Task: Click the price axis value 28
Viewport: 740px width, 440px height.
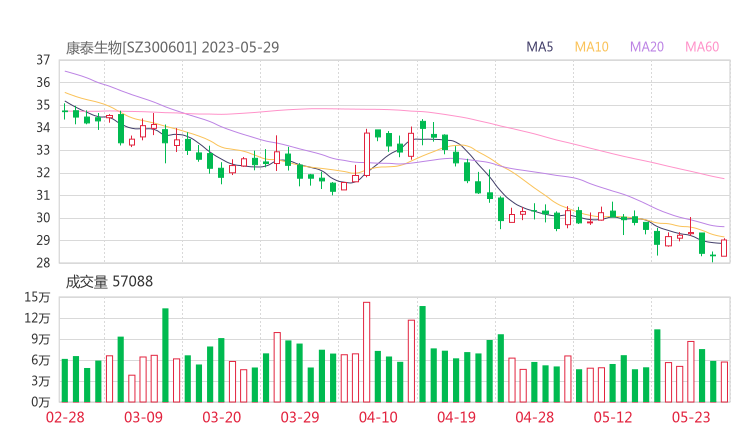Action: (43, 263)
